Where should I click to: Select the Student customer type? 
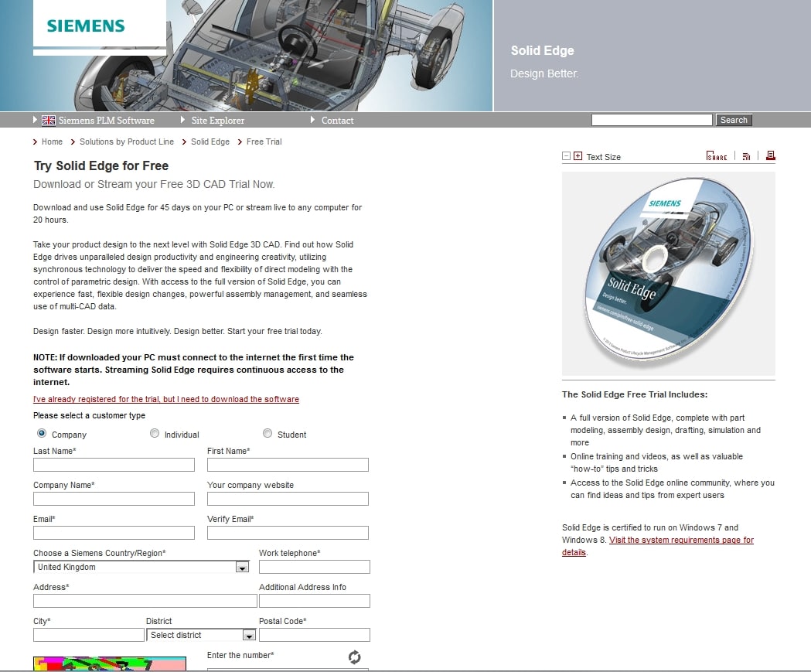pos(267,433)
